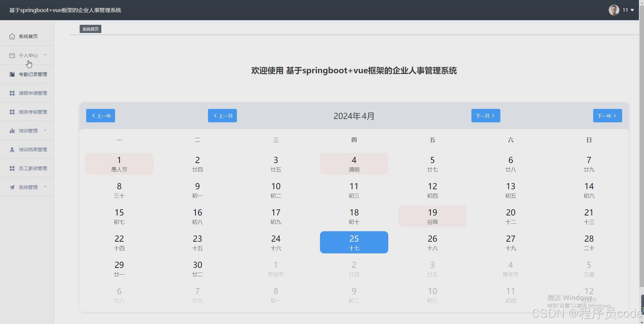Click the 下一月 next month button
This screenshot has width=644, height=324.
pyautogui.click(x=486, y=116)
